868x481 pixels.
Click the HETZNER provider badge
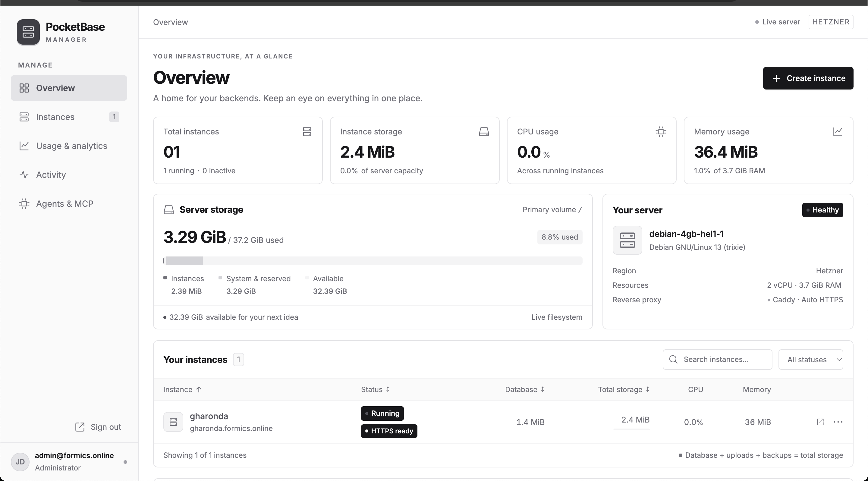point(831,22)
